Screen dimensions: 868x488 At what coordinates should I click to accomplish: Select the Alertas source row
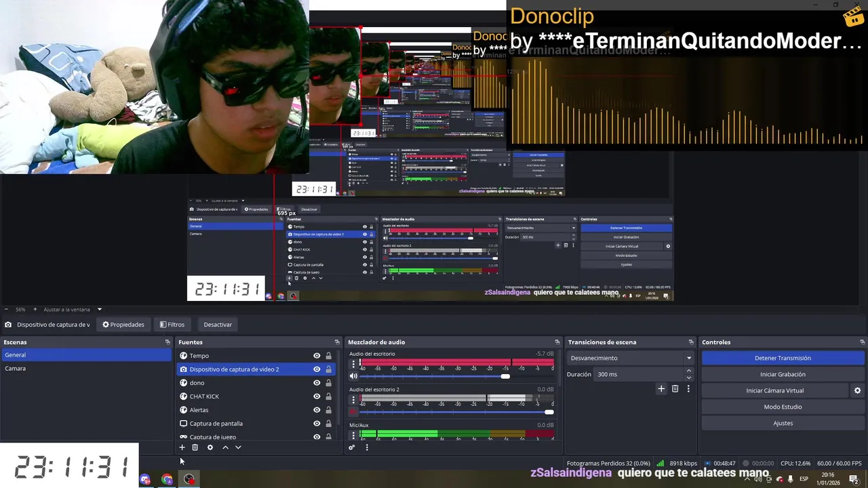[x=256, y=410]
